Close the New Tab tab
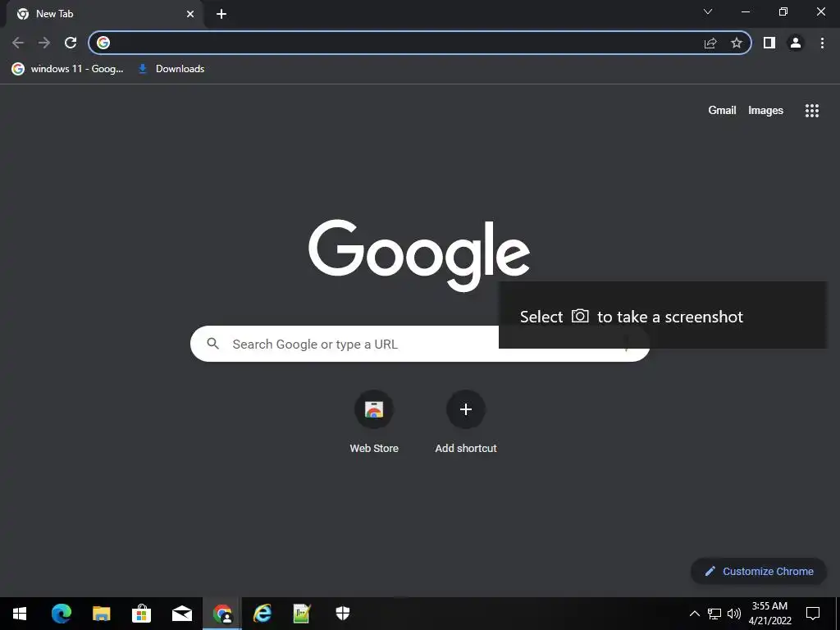840x630 pixels. tap(190, 14)
